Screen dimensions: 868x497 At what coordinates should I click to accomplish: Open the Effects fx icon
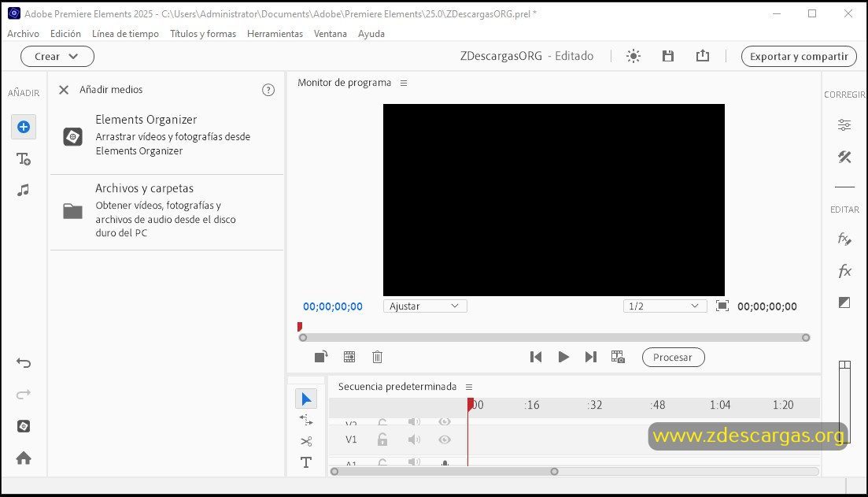844,270
